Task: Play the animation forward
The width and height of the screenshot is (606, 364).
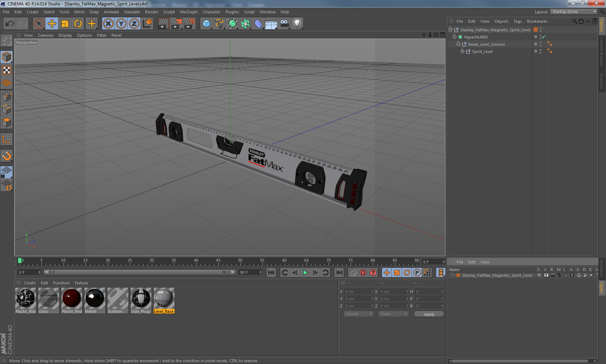Action: (x=305, y=272)
